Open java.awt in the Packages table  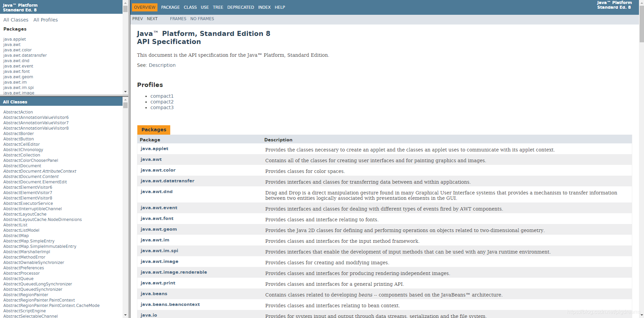click(151, 160)
